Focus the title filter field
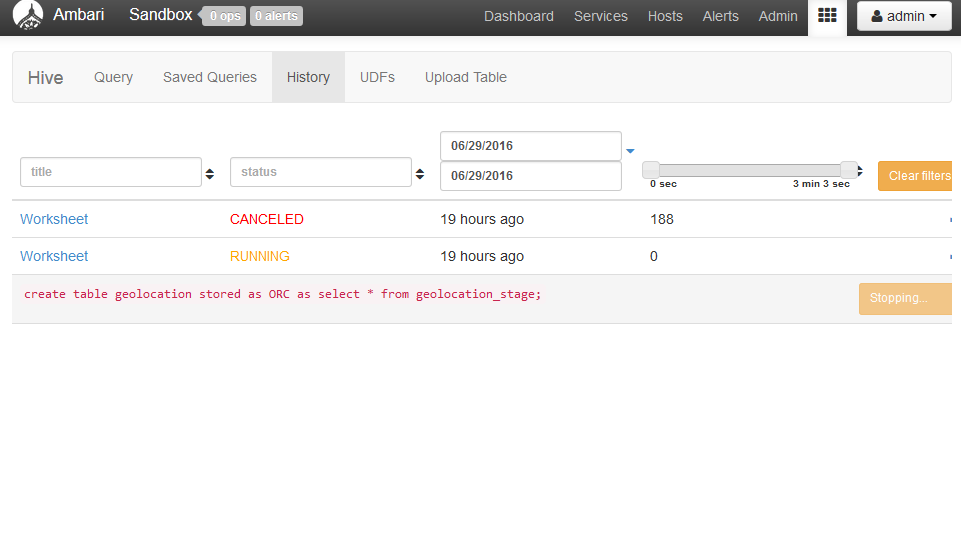Screen dimensions: 961x560 coord(111,172)
